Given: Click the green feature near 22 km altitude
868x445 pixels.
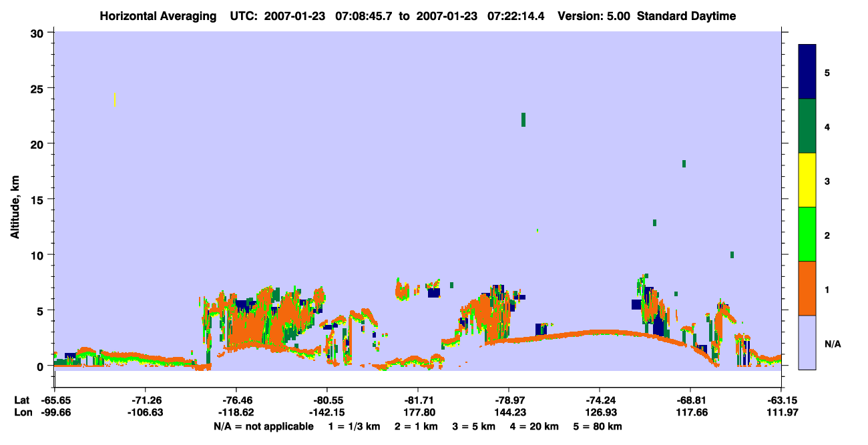Looking at the screenshot, I should [523, 119].
